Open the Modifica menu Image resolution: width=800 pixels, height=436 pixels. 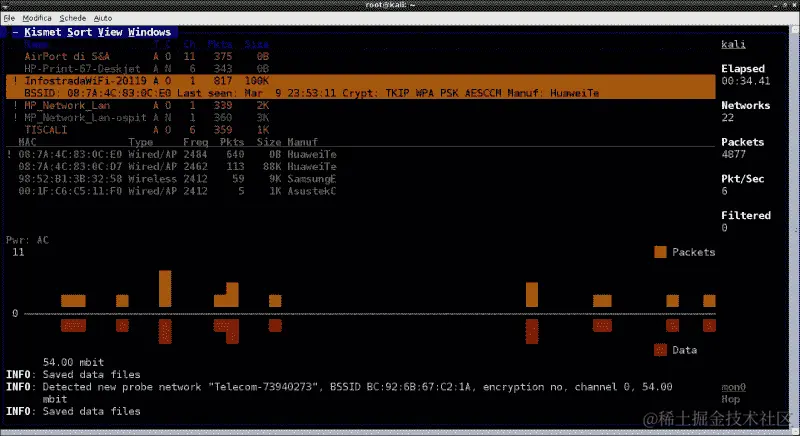click(x=37, y=18)
